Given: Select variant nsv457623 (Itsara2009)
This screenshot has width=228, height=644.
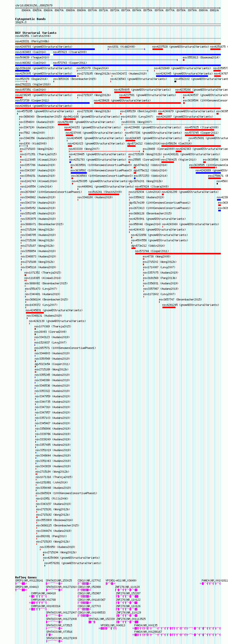Looking at the screenshot, I should (70, 52).
